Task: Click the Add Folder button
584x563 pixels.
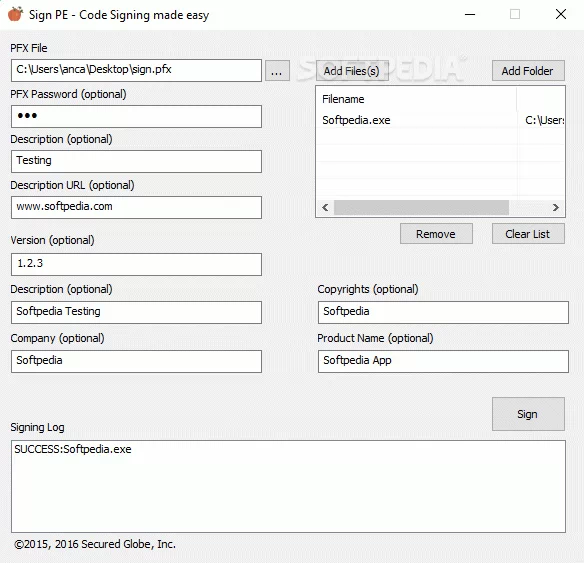Action: 528,71
